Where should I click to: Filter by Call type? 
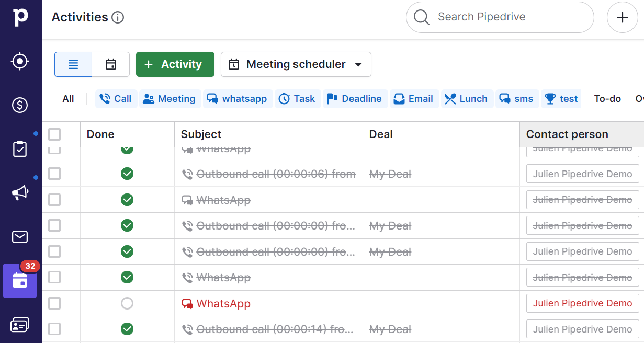click(x=116, y=99)
